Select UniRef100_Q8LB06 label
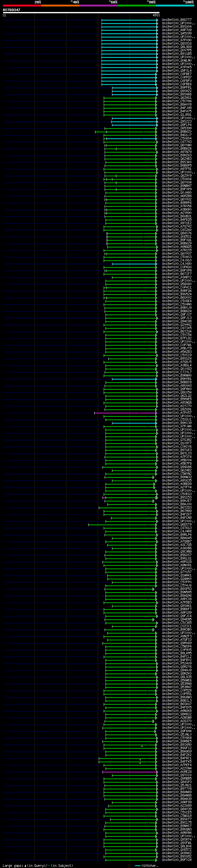Viewport: 197px width, 868px height. tap(176, 846)
